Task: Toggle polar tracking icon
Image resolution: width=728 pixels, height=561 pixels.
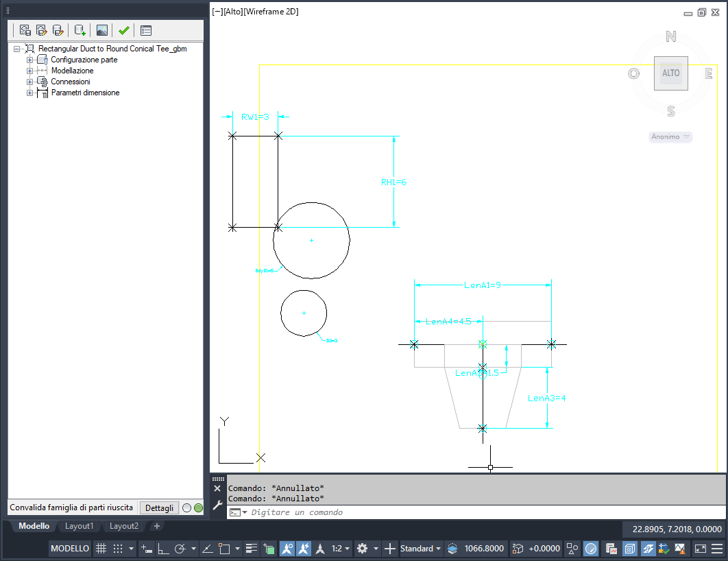Action: [180, 549]
